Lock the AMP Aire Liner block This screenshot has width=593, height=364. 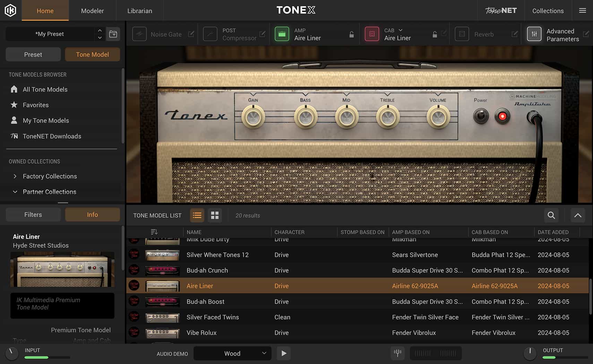point(351,34)
